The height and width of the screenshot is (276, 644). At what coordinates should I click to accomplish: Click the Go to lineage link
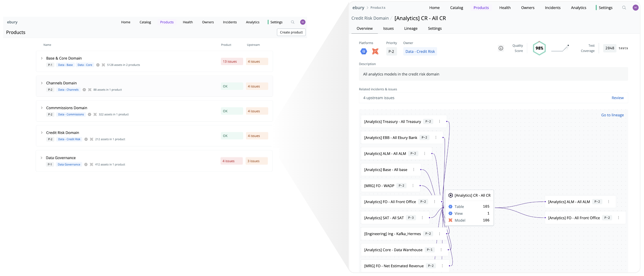point(612,115)
